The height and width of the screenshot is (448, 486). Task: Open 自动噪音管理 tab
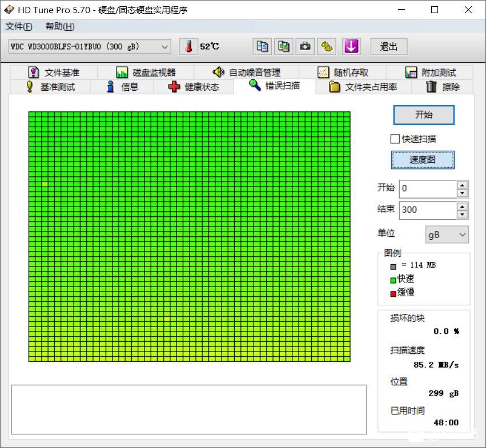246,72
